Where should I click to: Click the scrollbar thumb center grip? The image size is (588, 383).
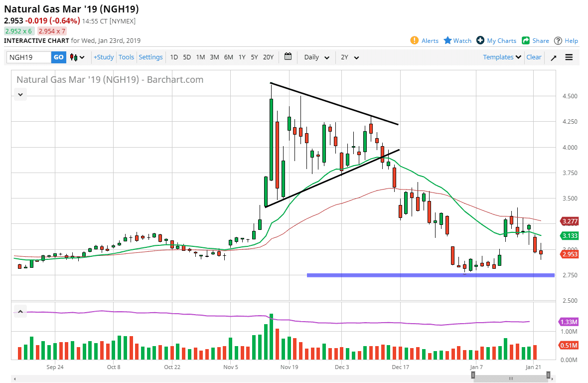pyautogui.click(x=511, y=379)
